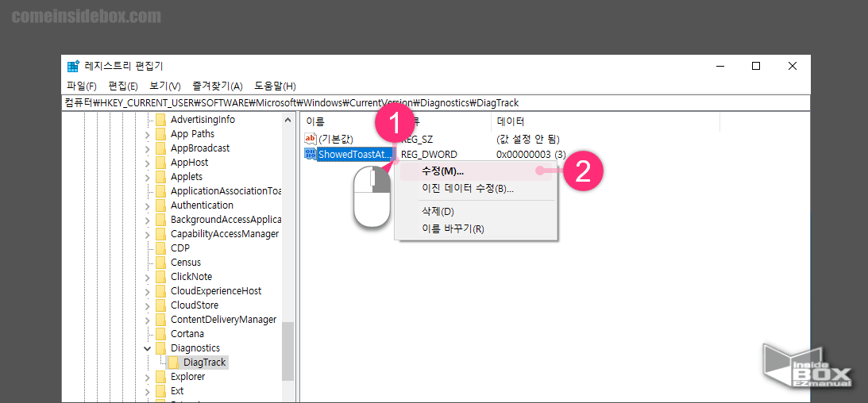
Task: Expand the AppHost key
Action: pyautogui.click(x=147, y=163)
